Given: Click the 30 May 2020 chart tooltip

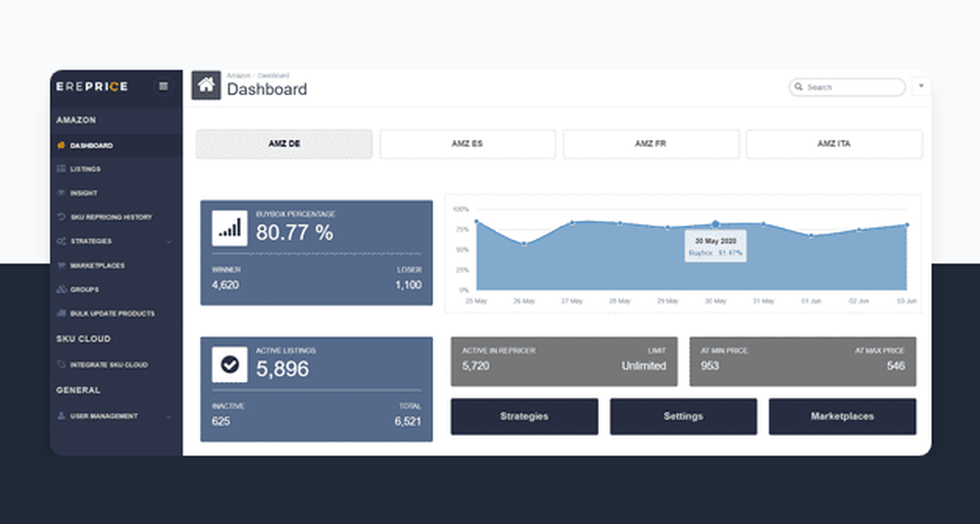Looking at the screenshot, I should (x=715, y=246).
